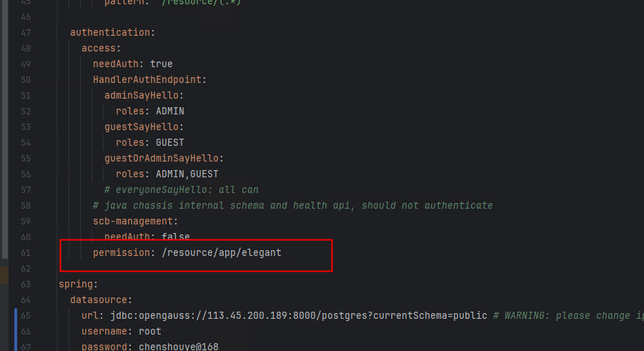Click the root username value
The image size is (644, 351).
click(x=150, y=332)
